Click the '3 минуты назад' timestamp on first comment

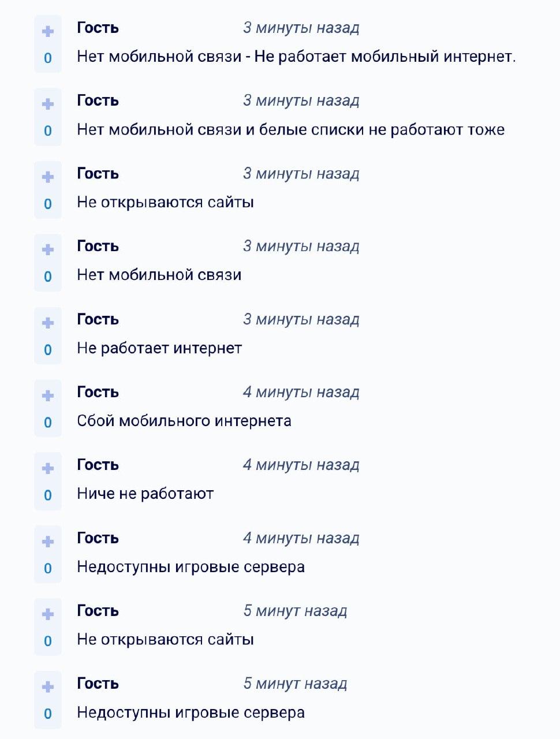301,27
